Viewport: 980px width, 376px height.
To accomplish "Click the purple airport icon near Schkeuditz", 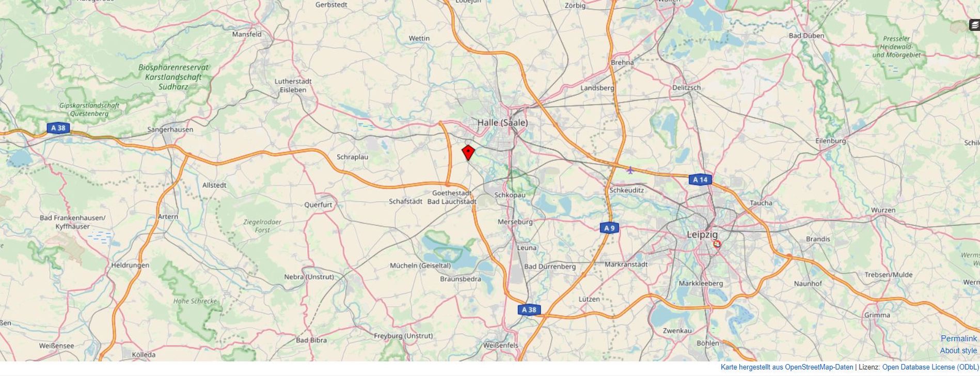I will 630,169.
